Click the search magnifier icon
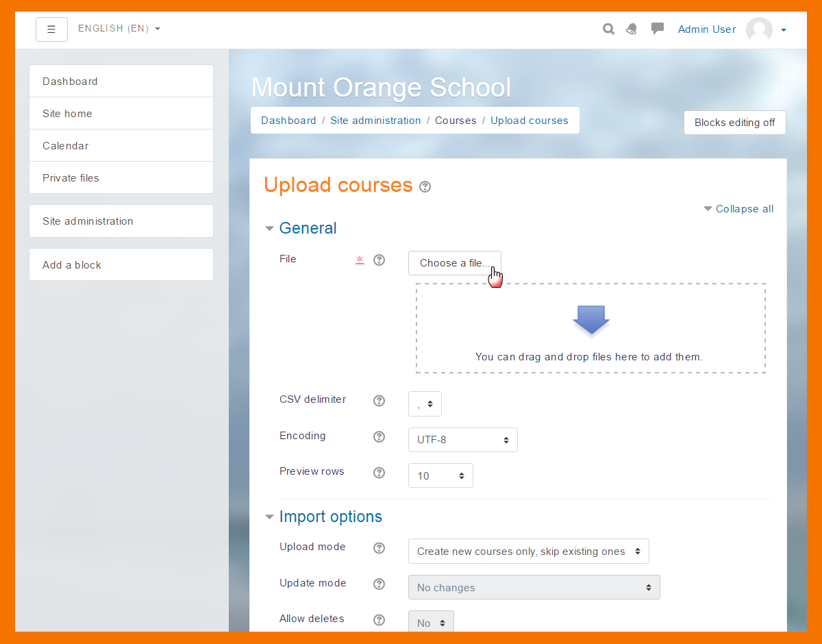822x644 pixels. [608, 29]
